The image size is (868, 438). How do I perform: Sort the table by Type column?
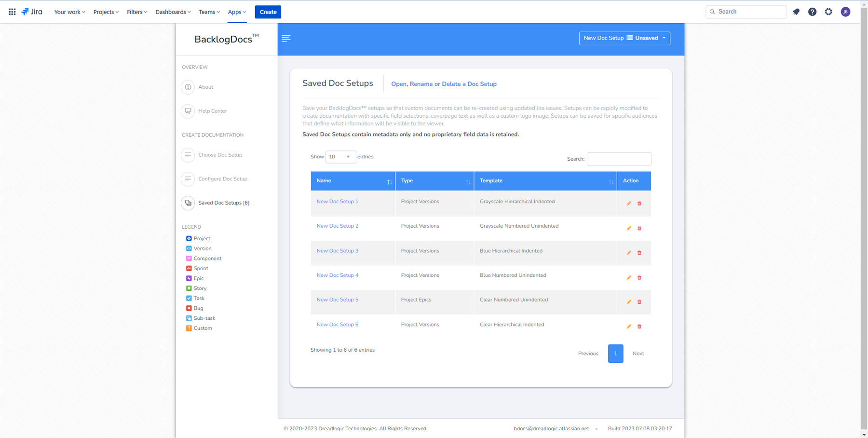tap(434, 181)
